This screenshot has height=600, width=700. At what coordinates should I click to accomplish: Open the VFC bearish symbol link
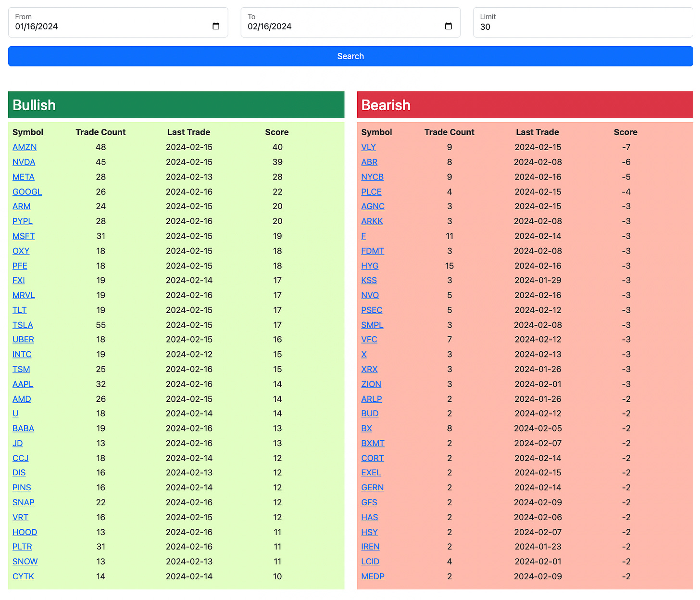pos(369,340)
